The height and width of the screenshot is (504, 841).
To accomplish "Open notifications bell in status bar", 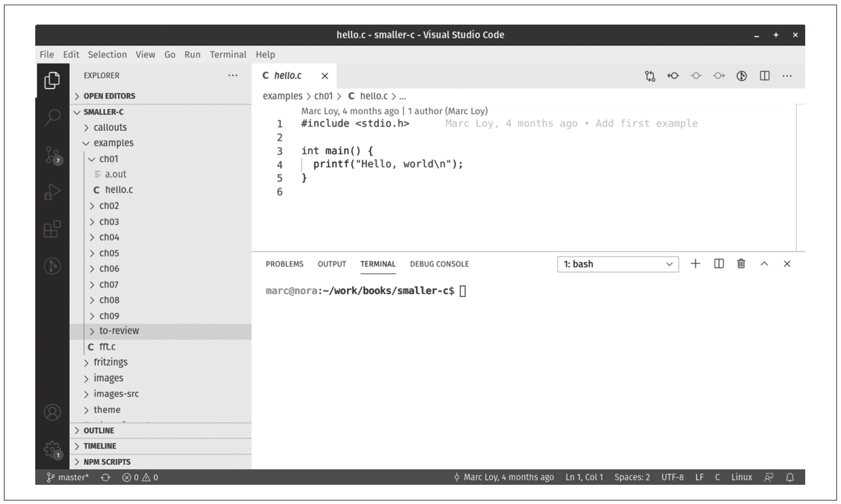I will (x=790, y=477).
